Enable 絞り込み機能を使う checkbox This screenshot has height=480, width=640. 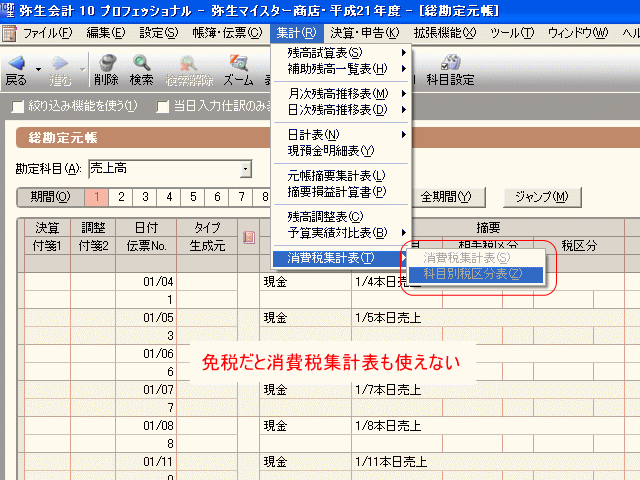click(18, 107)
